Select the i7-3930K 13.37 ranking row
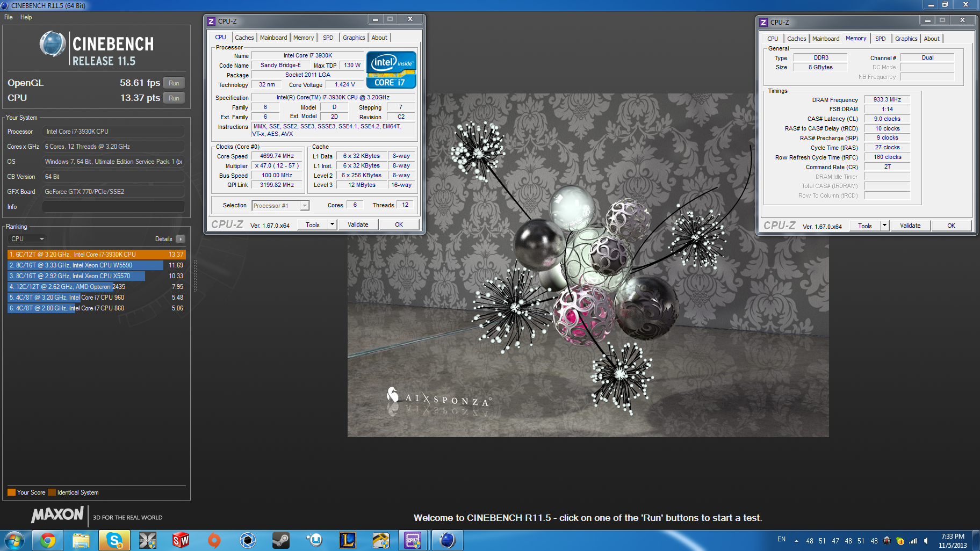980x551 pixels. click(x=96, y=255)
